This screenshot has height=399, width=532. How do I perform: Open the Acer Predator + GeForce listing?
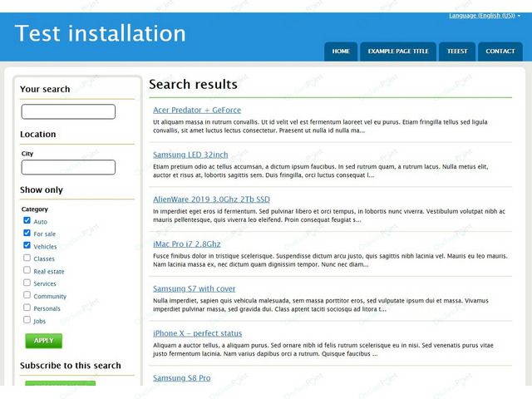point(197,111)
